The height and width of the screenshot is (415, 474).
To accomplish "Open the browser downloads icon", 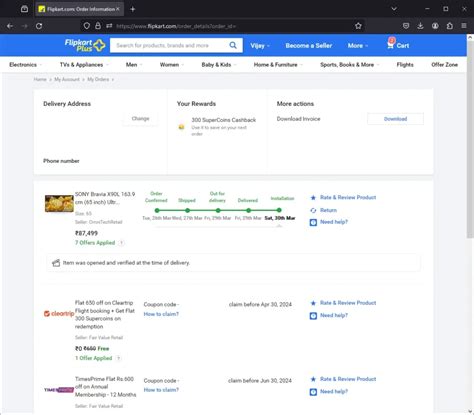I will [x=420, y=26].
